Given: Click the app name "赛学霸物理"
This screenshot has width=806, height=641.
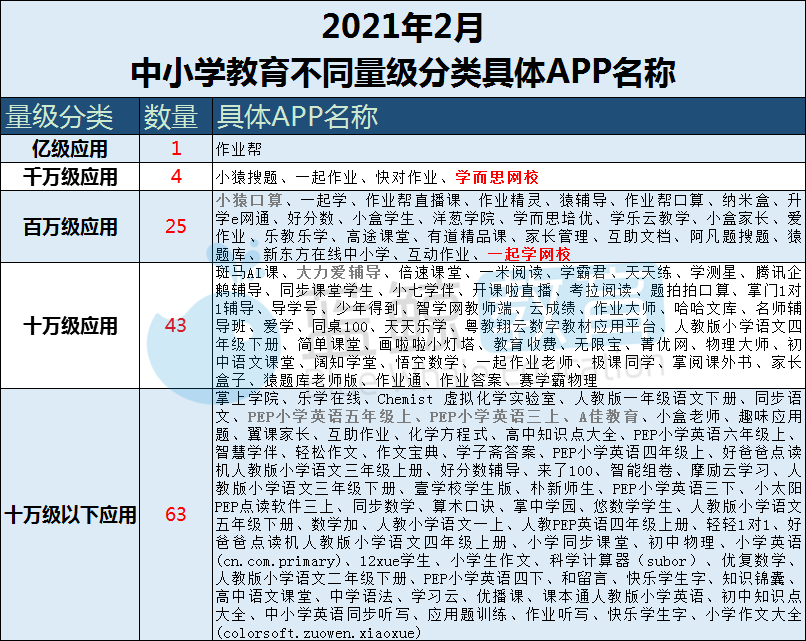Looking at the screenshot, I should coord(558,380).
